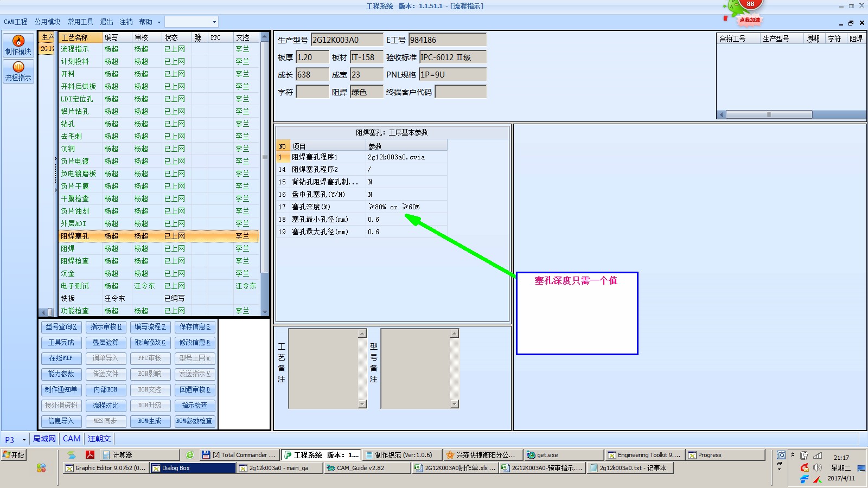Screen dimensions: 868x488
Task: Click the 注销 menu item
Action: pos(126,22)
